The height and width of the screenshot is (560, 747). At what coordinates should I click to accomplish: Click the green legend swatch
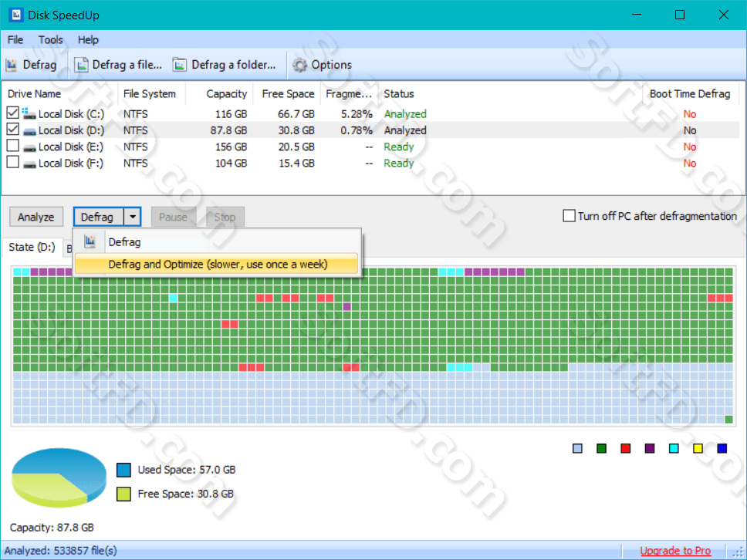(x=602, y=448)
